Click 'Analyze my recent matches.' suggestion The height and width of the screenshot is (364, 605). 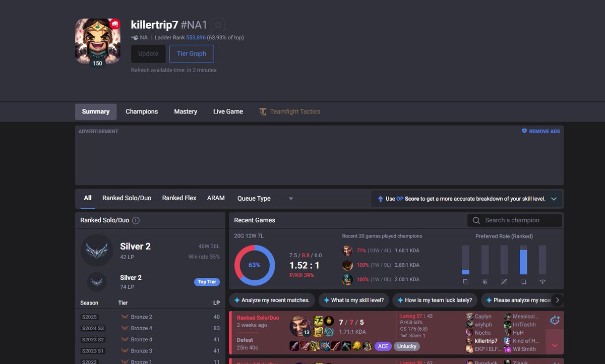coord(272,300)
